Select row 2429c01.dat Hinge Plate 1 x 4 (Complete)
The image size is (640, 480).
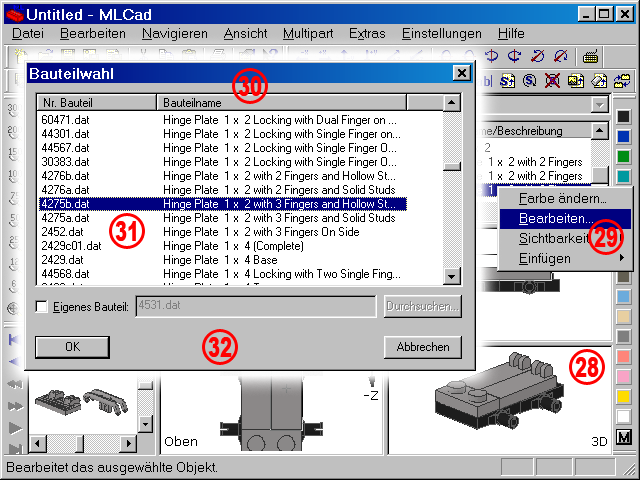(223, 246)
